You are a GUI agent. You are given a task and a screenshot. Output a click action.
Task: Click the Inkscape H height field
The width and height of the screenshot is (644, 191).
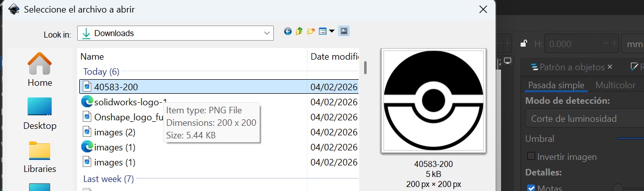[572, 44]
